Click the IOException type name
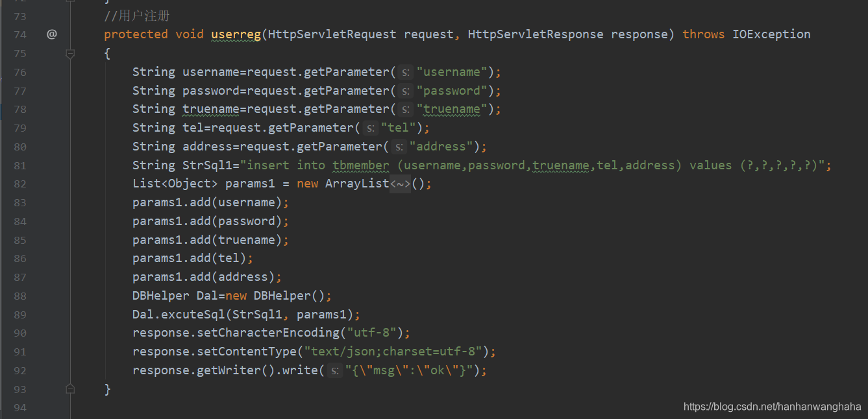The image size is (868, 419). 771,34
